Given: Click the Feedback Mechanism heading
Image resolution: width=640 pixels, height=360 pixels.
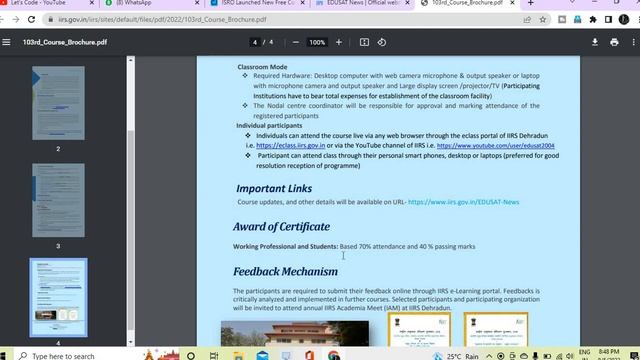Looking at the screenshot, I should click(285, 271).
